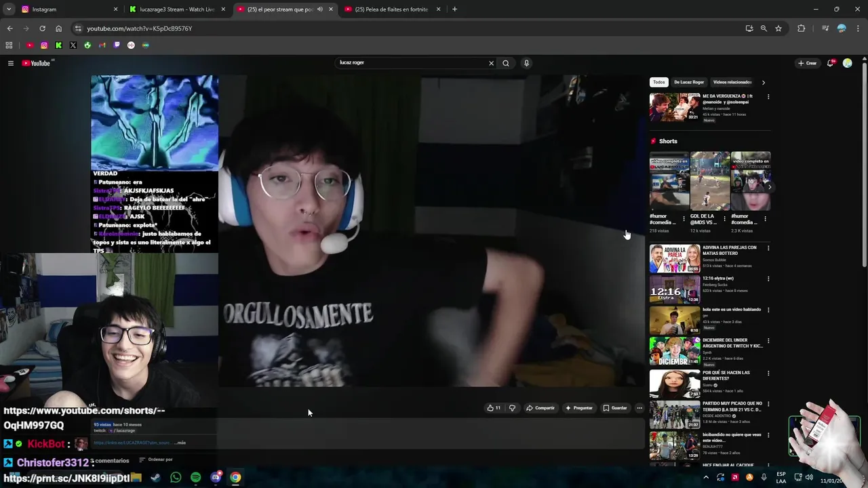Open site information icon in address bar
The width and height of the screenshot is (868, 488).
pos(78,28)
